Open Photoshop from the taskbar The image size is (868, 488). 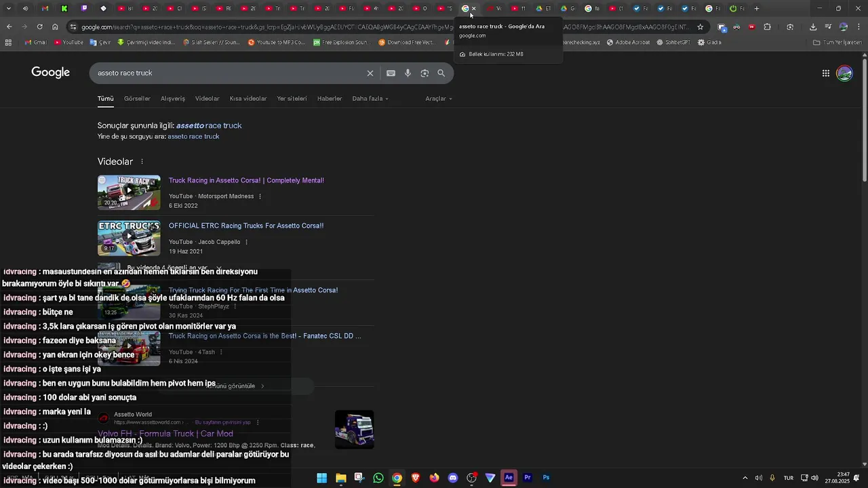click(x=546, y=478)
